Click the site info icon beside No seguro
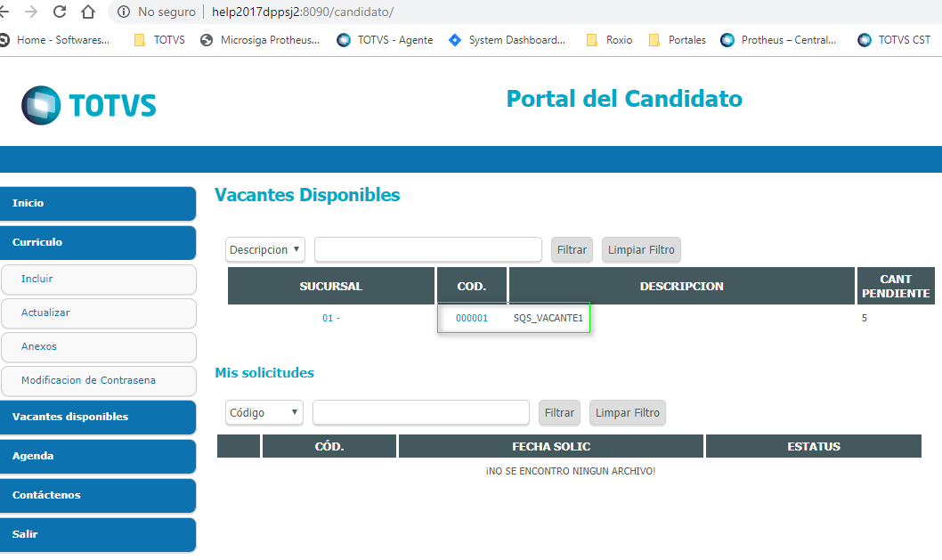Viewport: 942px width, 560px height. [x=124, y=12]
